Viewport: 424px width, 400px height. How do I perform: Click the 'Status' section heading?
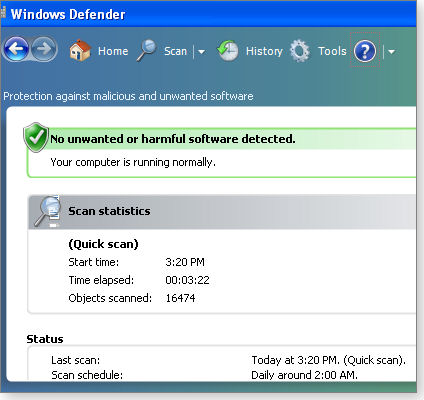tap(45, 339)
